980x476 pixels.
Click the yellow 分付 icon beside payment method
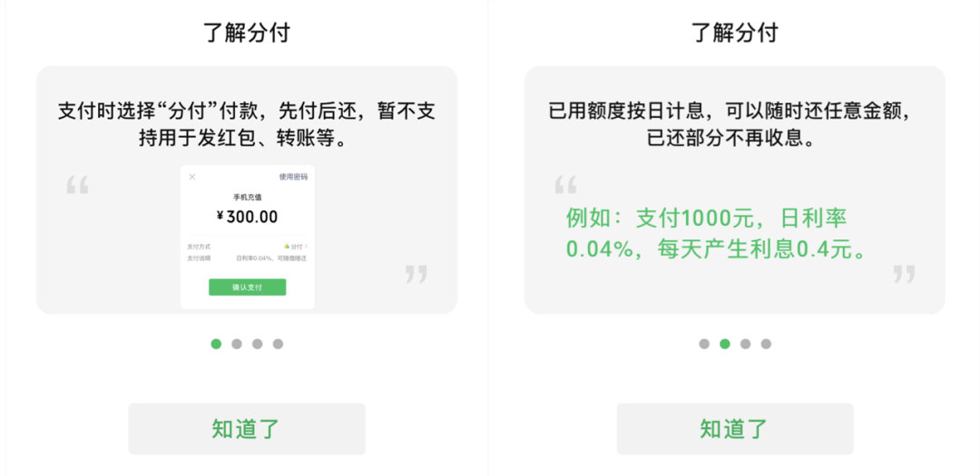point(287,247)
